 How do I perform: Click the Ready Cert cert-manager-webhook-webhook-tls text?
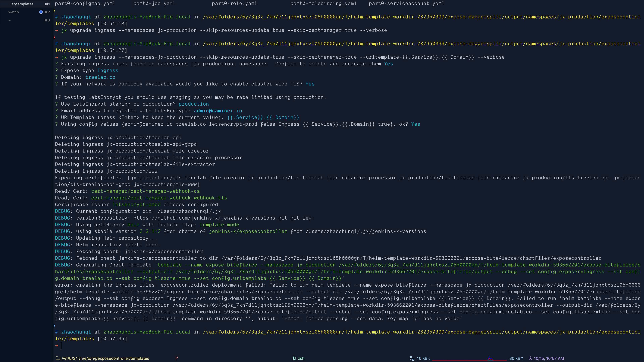[159, 198]
